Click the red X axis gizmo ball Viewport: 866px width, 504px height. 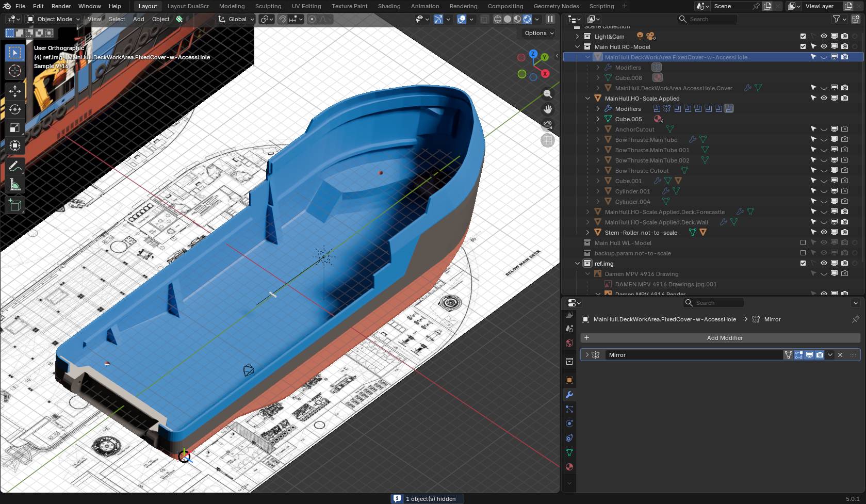click(545, 74)
